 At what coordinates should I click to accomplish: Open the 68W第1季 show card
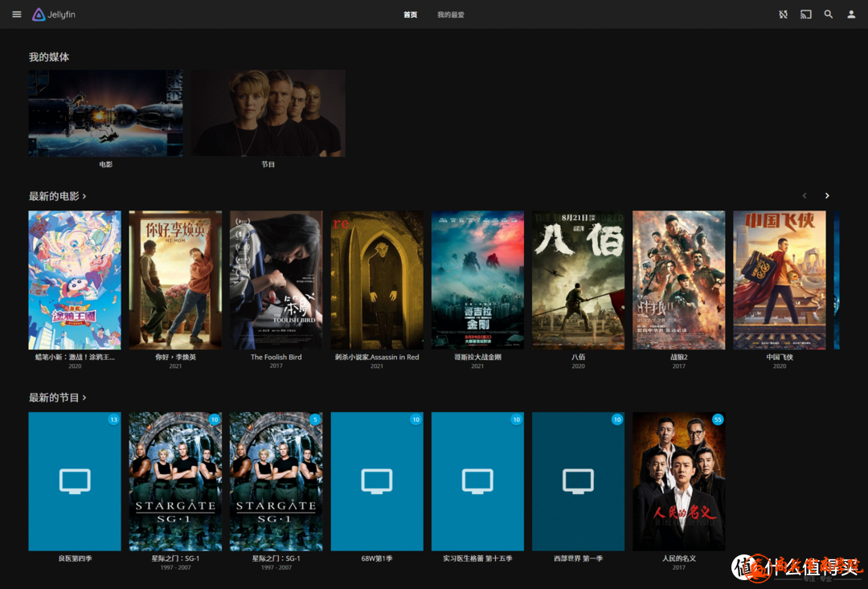377,481
